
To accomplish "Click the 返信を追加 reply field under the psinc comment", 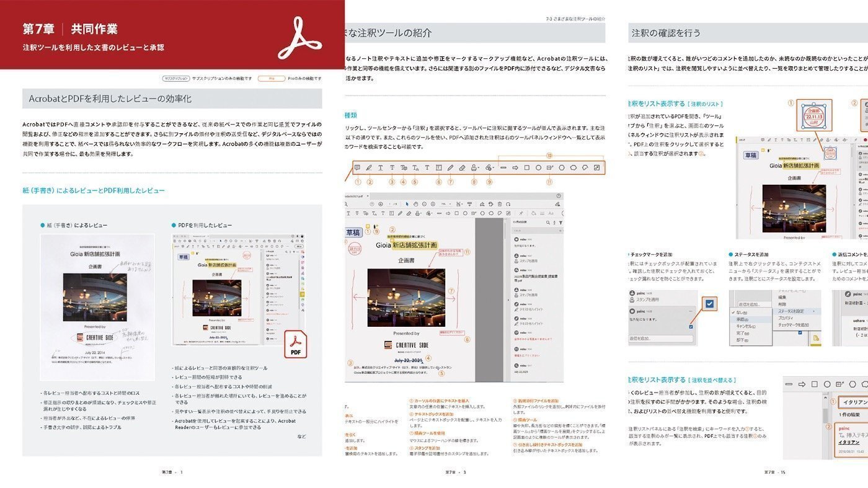I will pyautogui.click(x=660, y=339).
